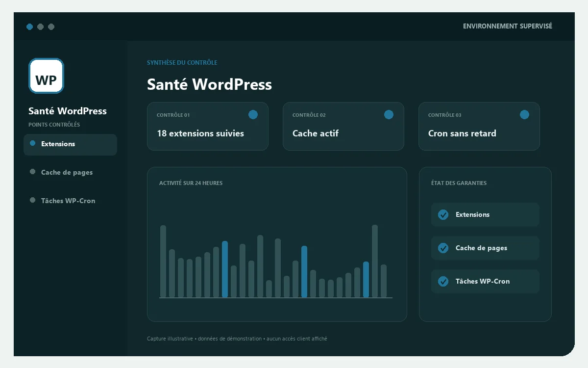Screen dimensions: 588x368
Task: Click the Points contrôlés sidebar label
Action: click(54, 125)
